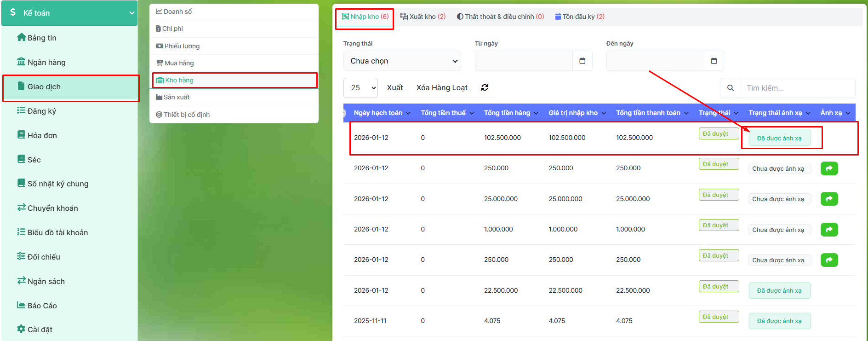Click the Đã được ánh xạ badge in first row
This screenshot has width=868, height=341.
pos(779,138)
